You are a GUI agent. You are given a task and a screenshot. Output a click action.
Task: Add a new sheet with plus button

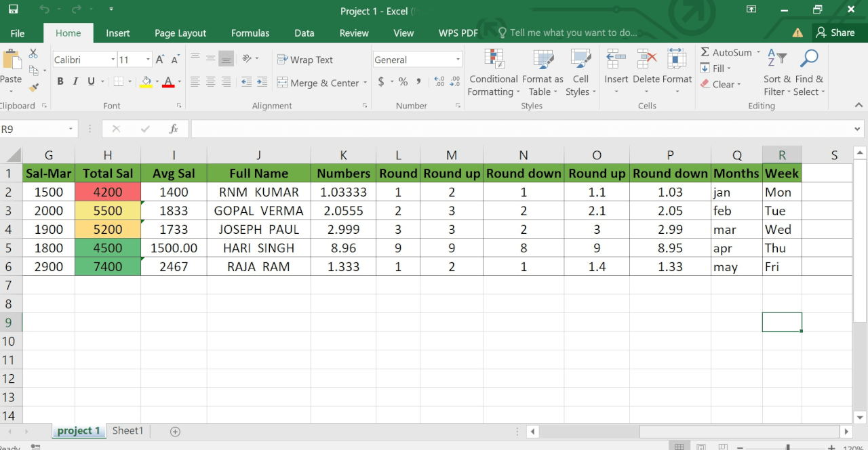(x=175, y=431)
